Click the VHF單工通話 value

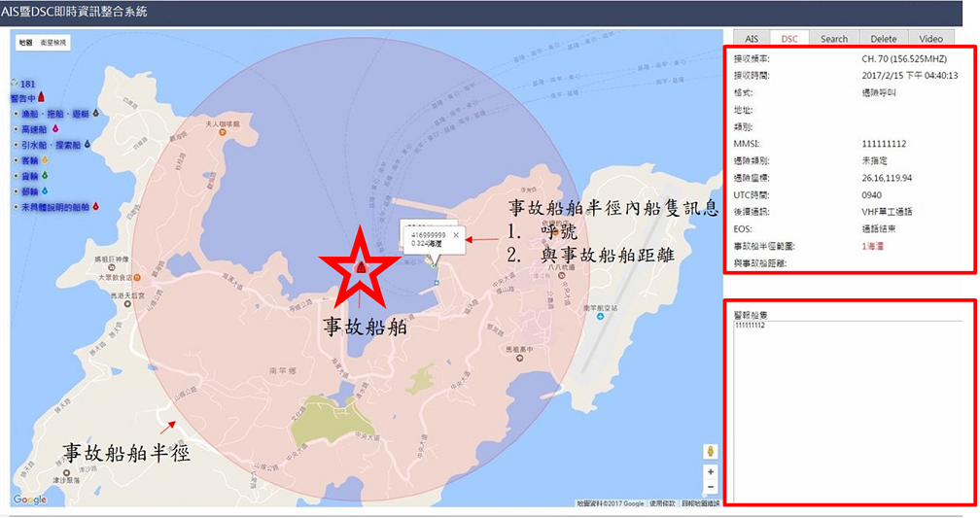click(887, 212)
